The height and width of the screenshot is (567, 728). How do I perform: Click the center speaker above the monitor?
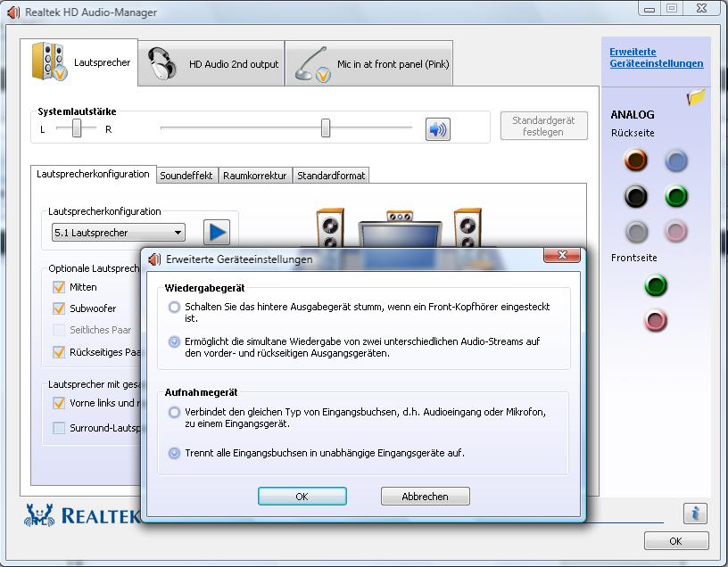click(x=400, y=217)
